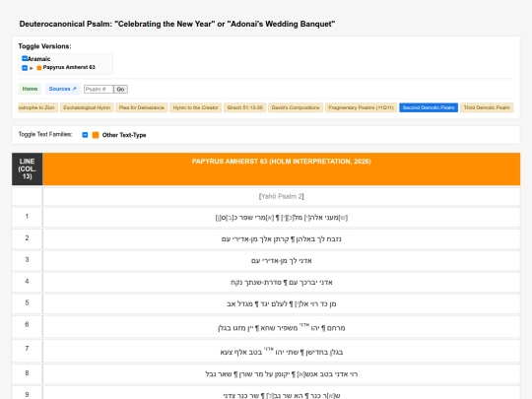Click line number 4 cell
Screen dimensions: 532x399
coord(28,282)
